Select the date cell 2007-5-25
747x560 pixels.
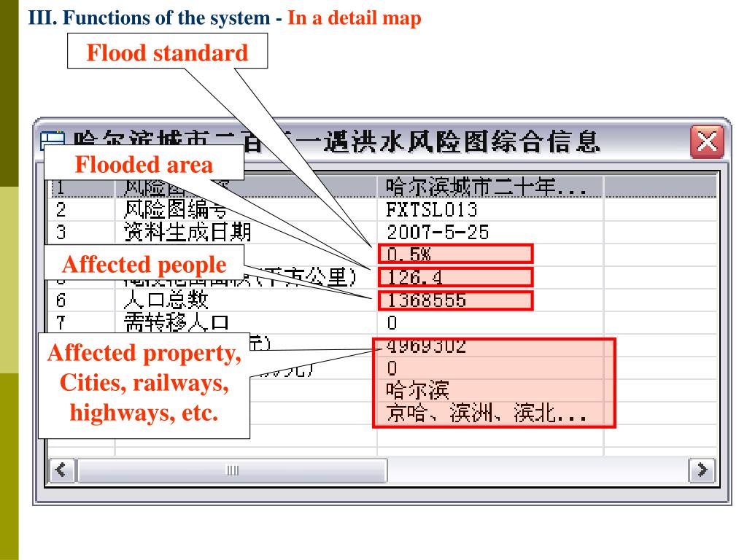[490, 233]
